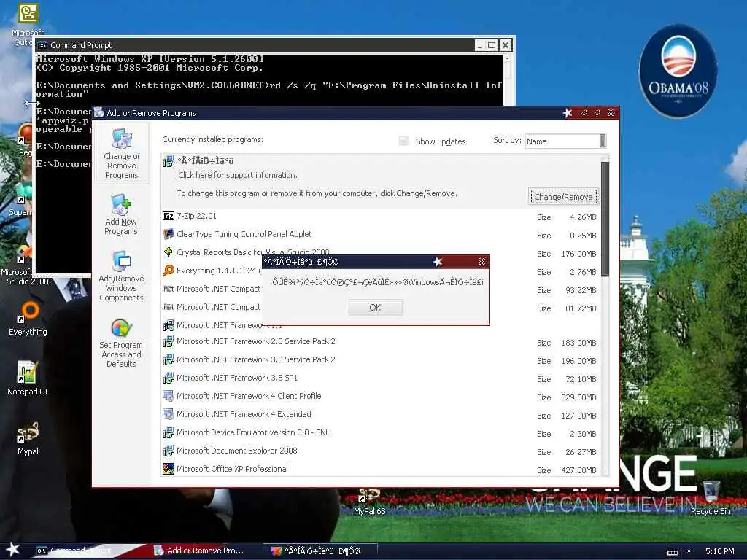Open Recycle Bin on desktop
The height and width of the screenshot is (560, 747).
711,498
